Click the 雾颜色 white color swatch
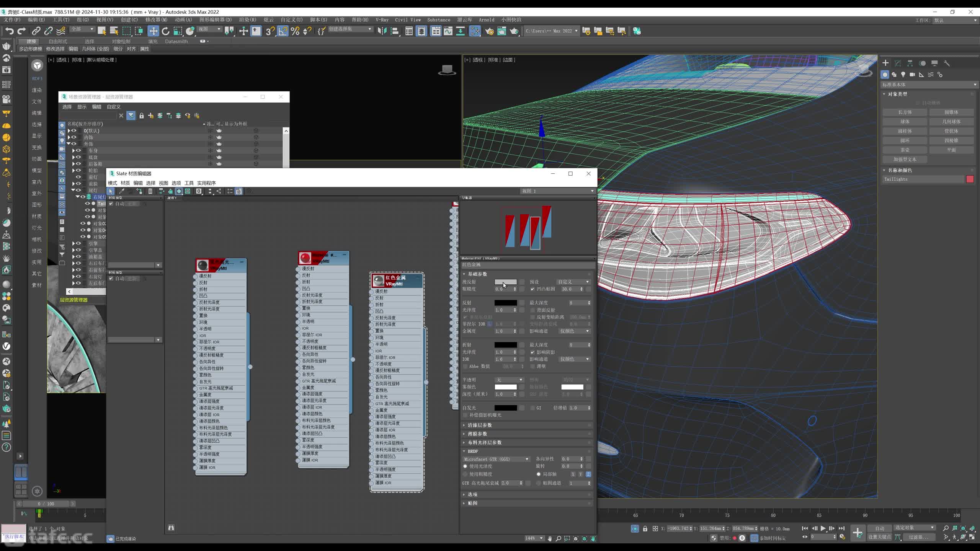The image size is (980, 551). (x=505, y=387)
